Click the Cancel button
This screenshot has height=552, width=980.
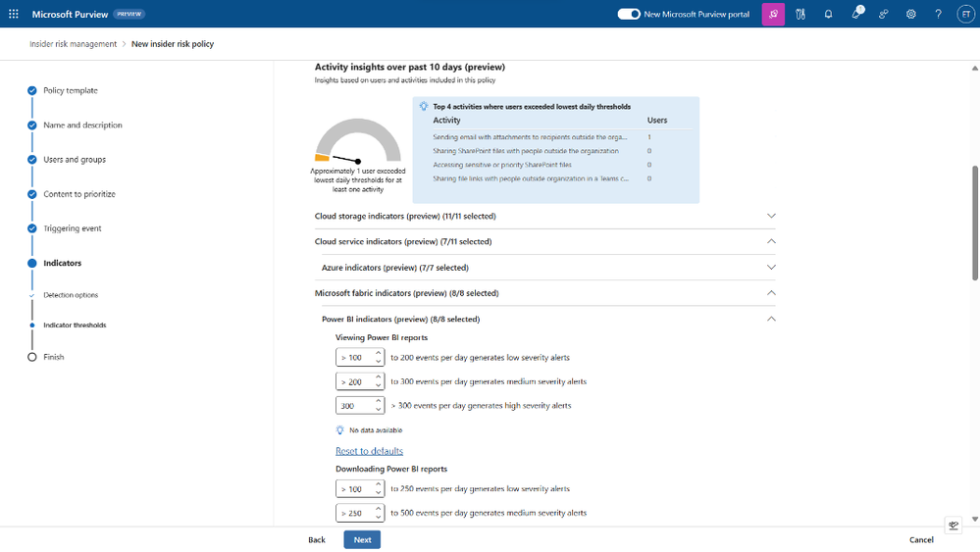(921, 539)
